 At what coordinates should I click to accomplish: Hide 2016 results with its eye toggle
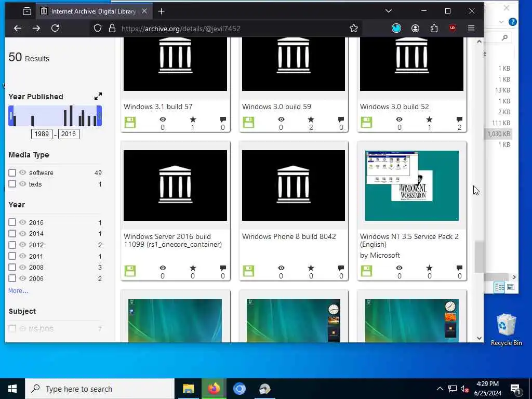(x=23, y=222)
